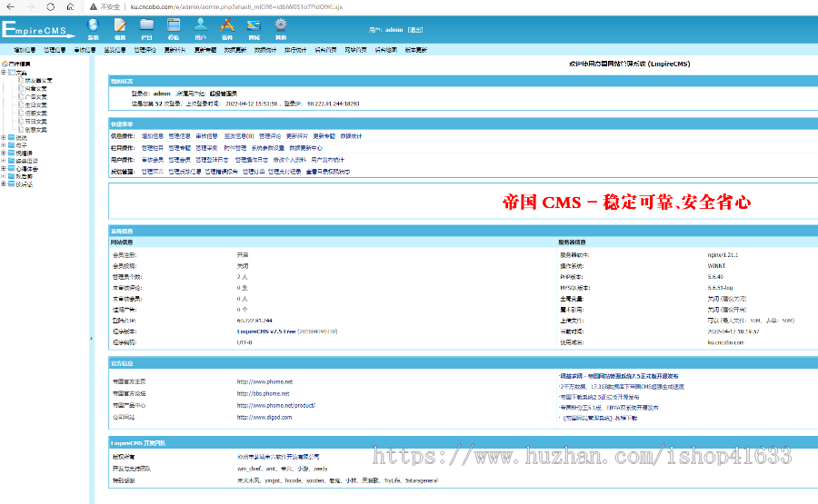Expand the 句子 tree folder

pos(4,145)
